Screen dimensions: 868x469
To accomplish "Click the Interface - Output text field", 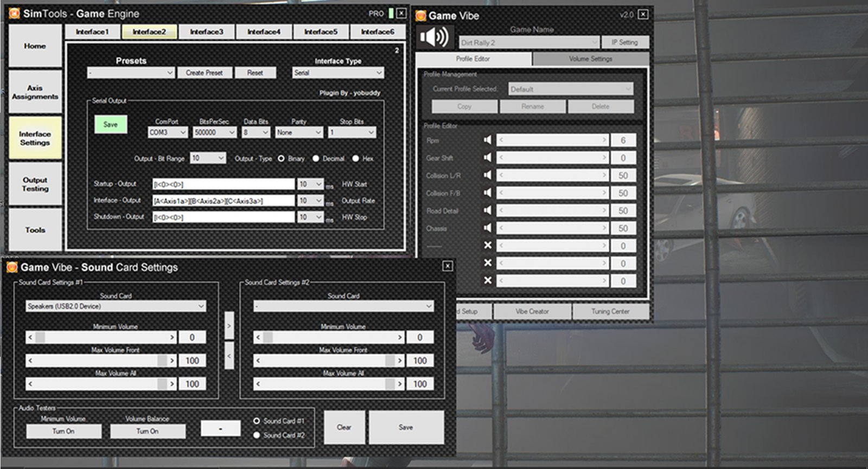I will pyautogui.click(x=223, y=201).
